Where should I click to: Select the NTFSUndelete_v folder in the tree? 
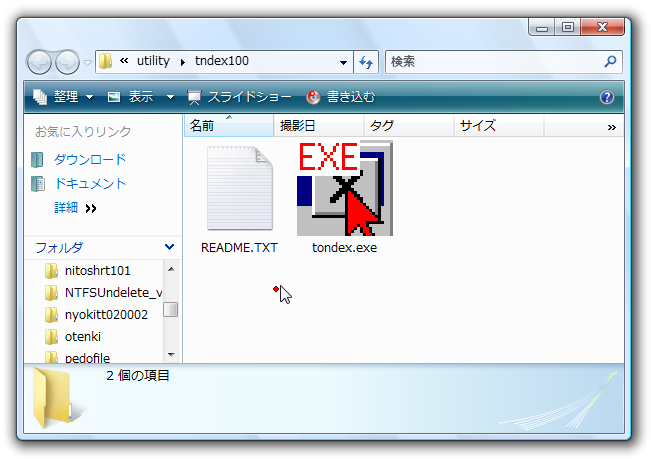coord(113,293)
